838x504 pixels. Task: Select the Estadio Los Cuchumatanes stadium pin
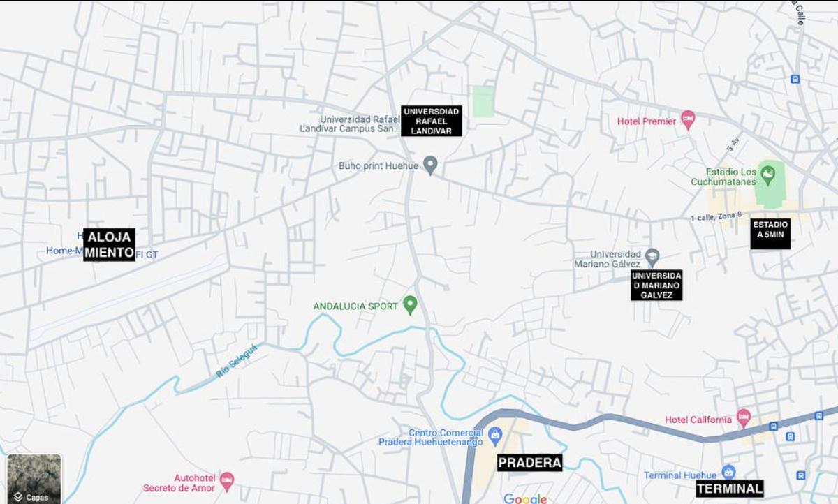pos(768,172)
